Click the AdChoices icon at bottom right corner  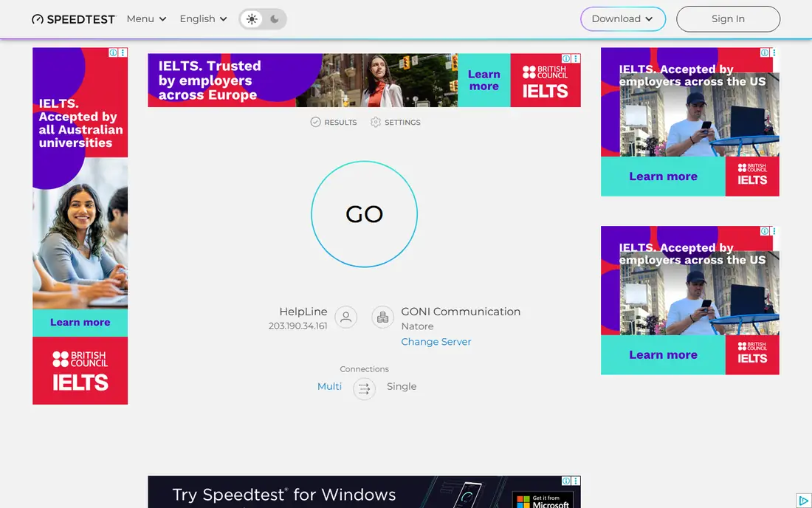pos(803,500)
